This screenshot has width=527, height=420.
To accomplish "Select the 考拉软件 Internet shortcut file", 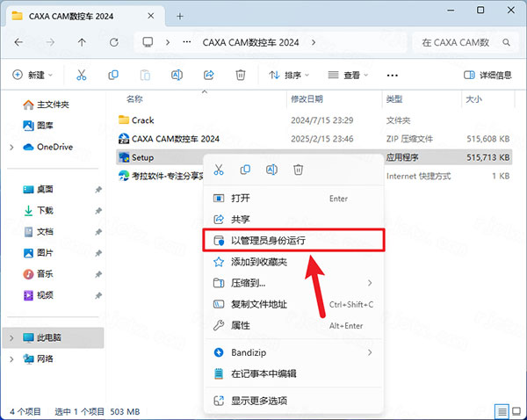I will [314, 176].
